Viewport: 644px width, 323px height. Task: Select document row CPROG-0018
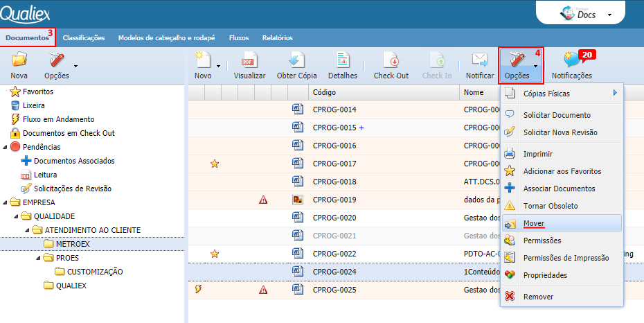point(344,182)
